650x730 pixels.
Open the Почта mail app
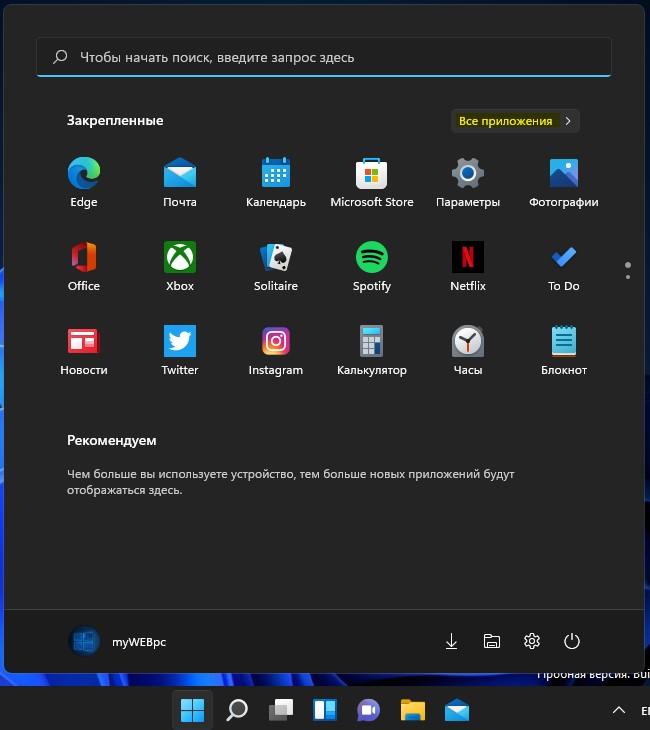point(180,182)
